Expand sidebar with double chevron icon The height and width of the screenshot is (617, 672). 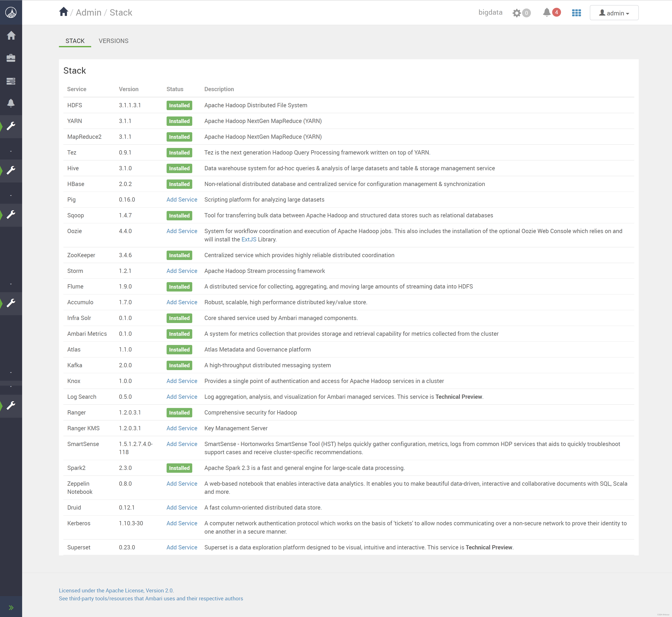point(11,608)
